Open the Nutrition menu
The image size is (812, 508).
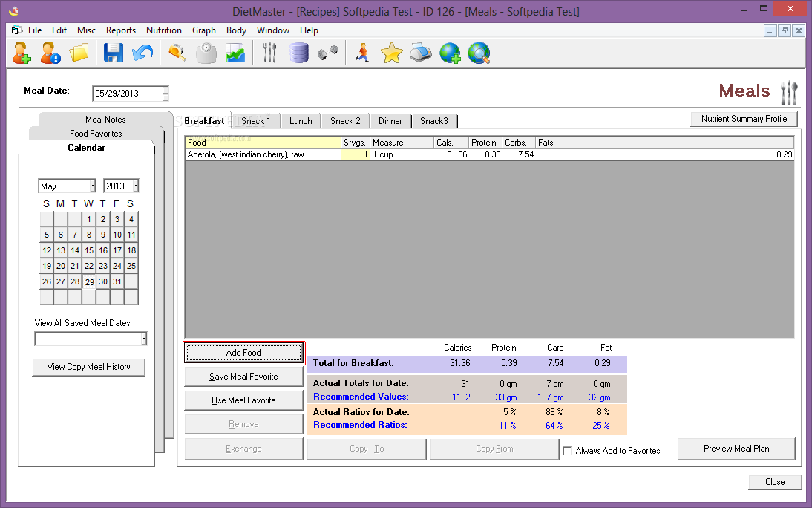coord(163,30)
